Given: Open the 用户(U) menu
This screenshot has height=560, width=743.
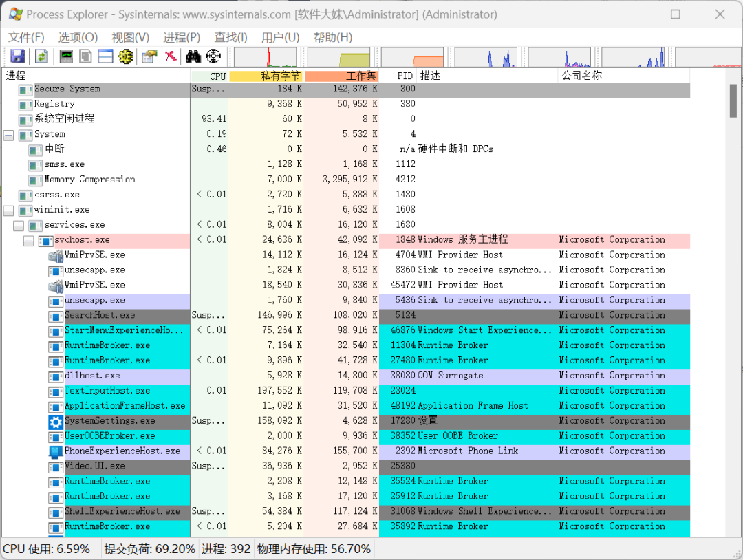Looking at the screenshot, I should 280,37.
